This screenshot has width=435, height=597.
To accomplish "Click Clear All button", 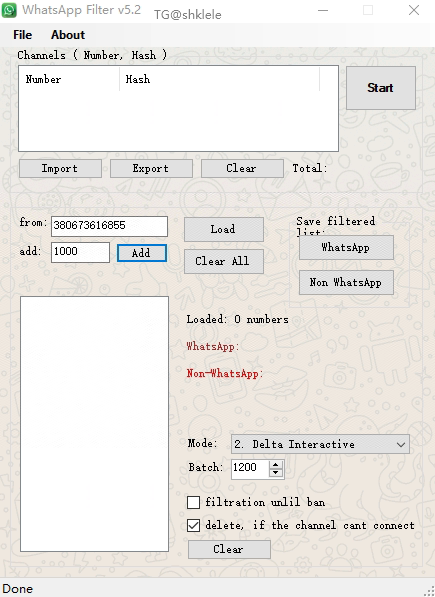I will point(224,261).
